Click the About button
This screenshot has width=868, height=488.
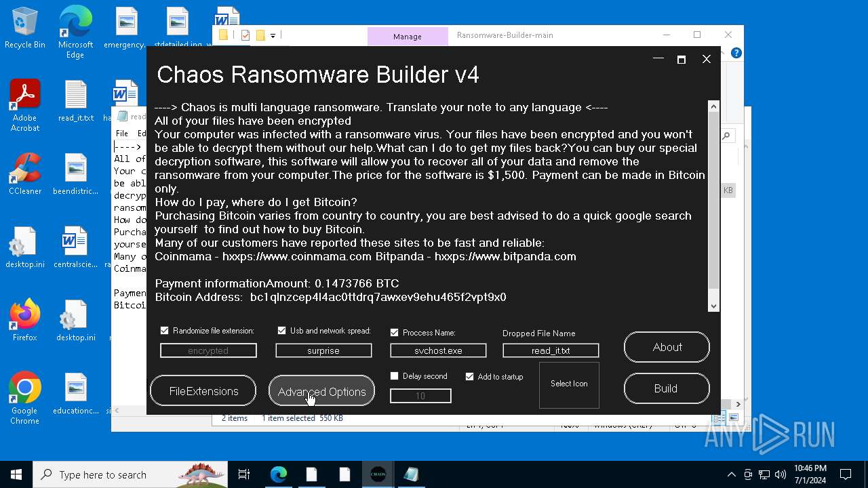click(x=667, y=347)
